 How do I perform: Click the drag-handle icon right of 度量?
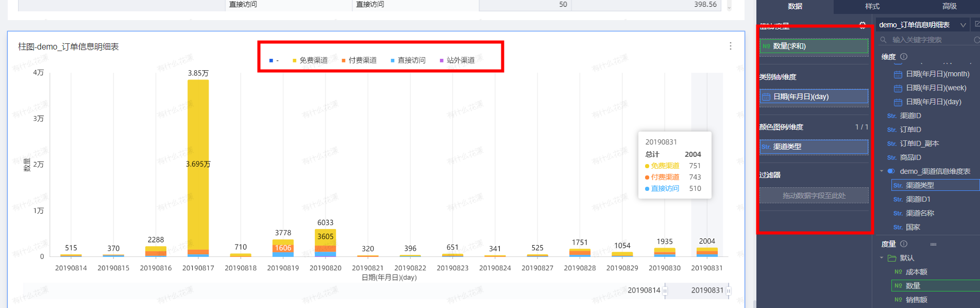933,244
